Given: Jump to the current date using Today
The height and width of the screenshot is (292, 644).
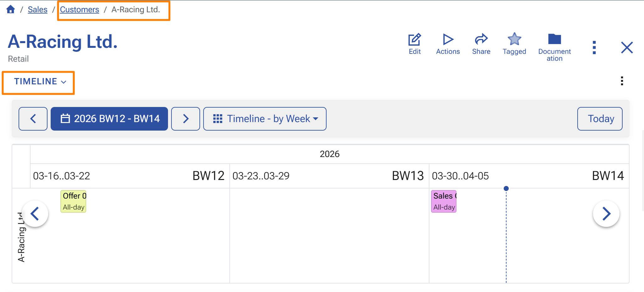Looking at the screenshot, I should [599, 119].
